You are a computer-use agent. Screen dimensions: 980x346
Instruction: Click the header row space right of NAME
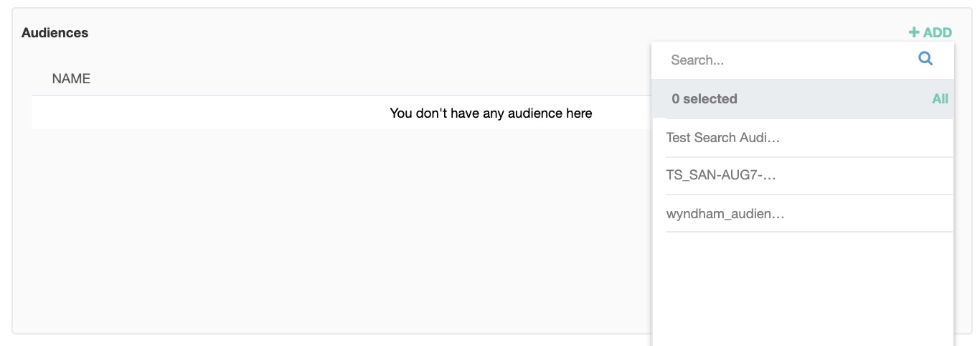tap(359, 79)
